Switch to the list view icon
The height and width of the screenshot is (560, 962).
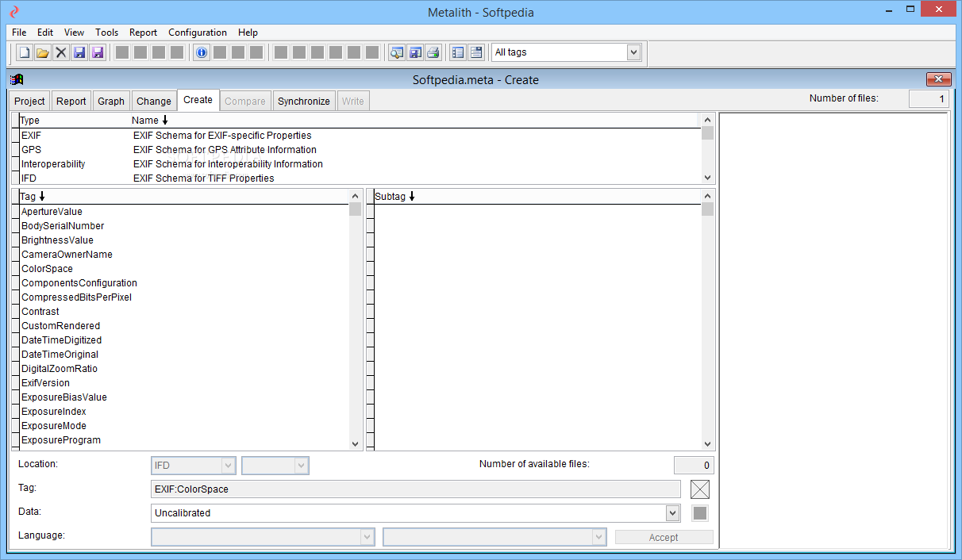click(458, 52)
